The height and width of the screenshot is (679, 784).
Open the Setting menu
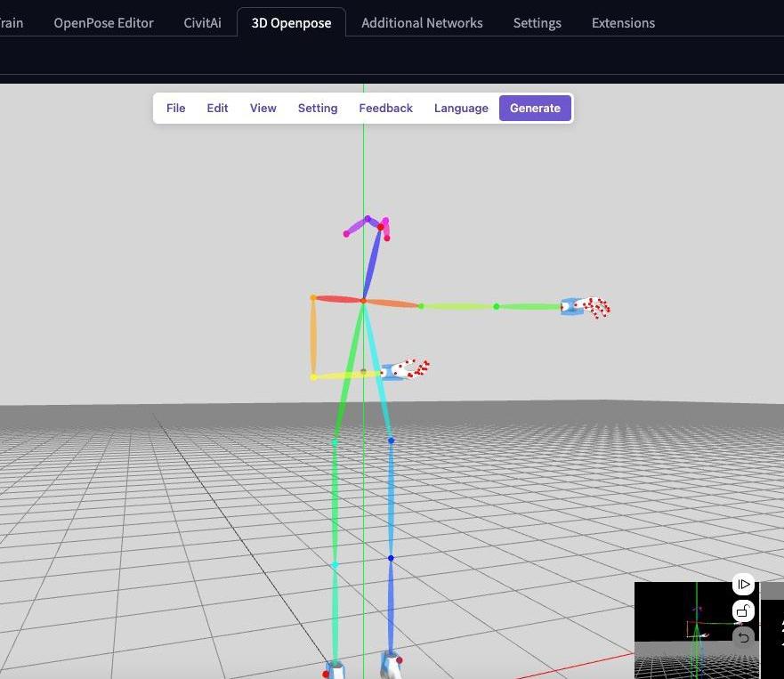(318, 108)
